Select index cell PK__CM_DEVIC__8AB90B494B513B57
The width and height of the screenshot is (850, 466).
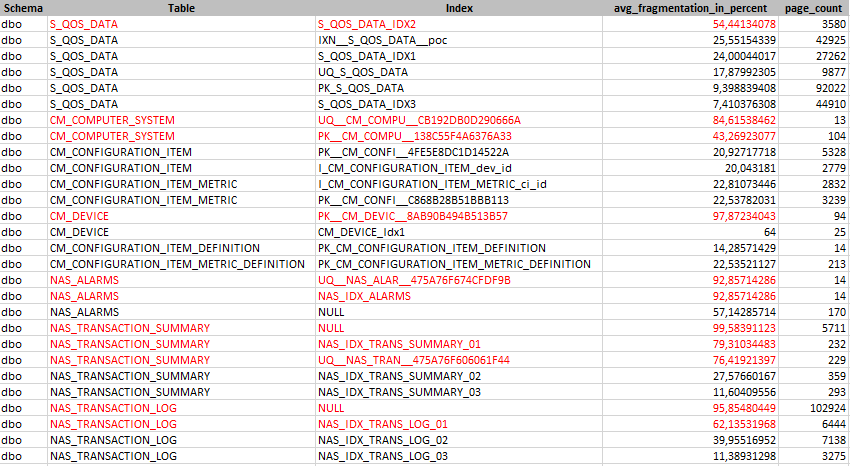459,216
